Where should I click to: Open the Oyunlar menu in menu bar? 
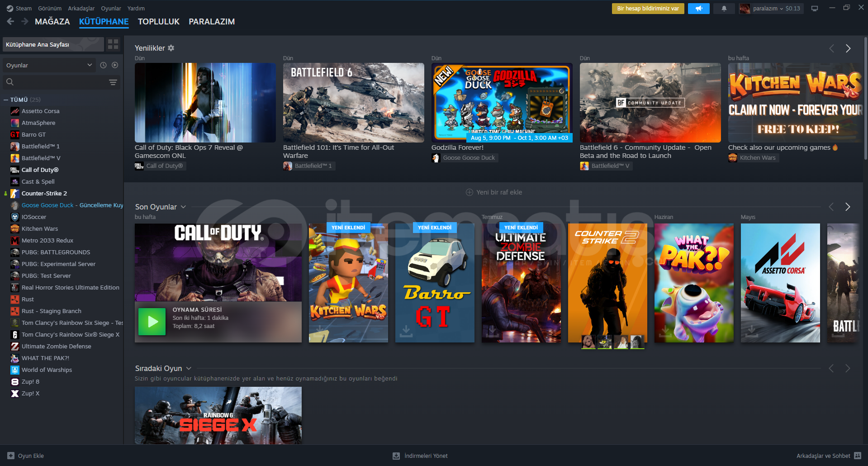(111, 8)
